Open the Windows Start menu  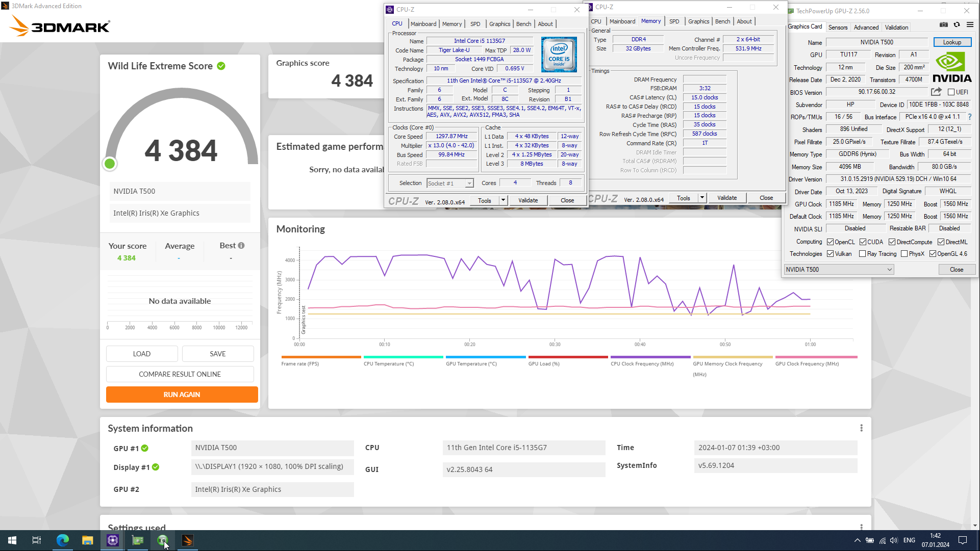[12, 540]
